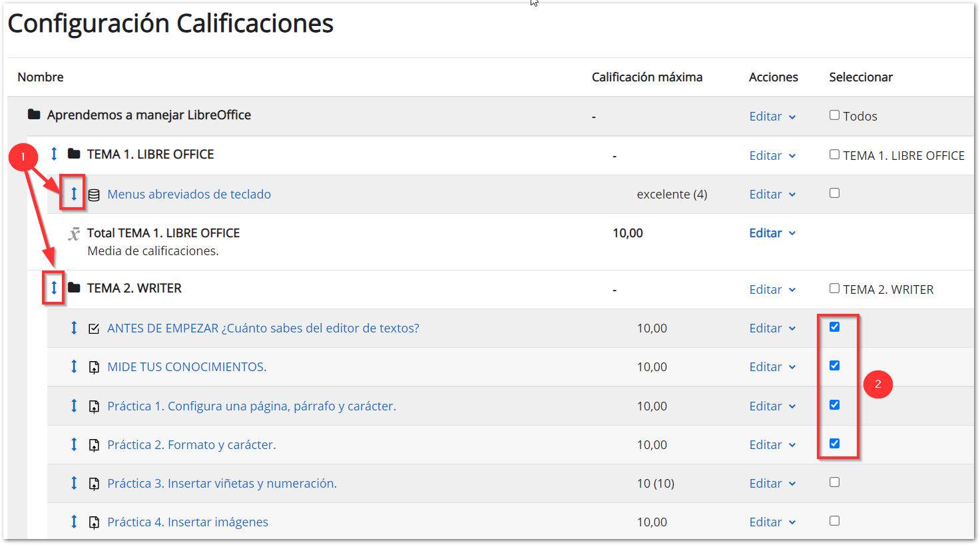Click database icon beside Menus abreviados de teclado
The image size is (980, 545).
[94, 195]
